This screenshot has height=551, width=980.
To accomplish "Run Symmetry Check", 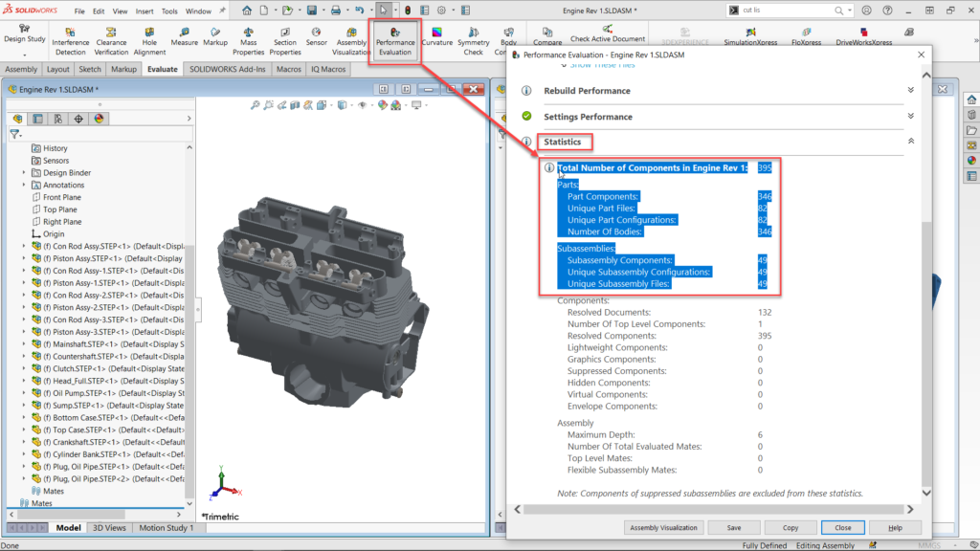I will click(x=473, y=41).
